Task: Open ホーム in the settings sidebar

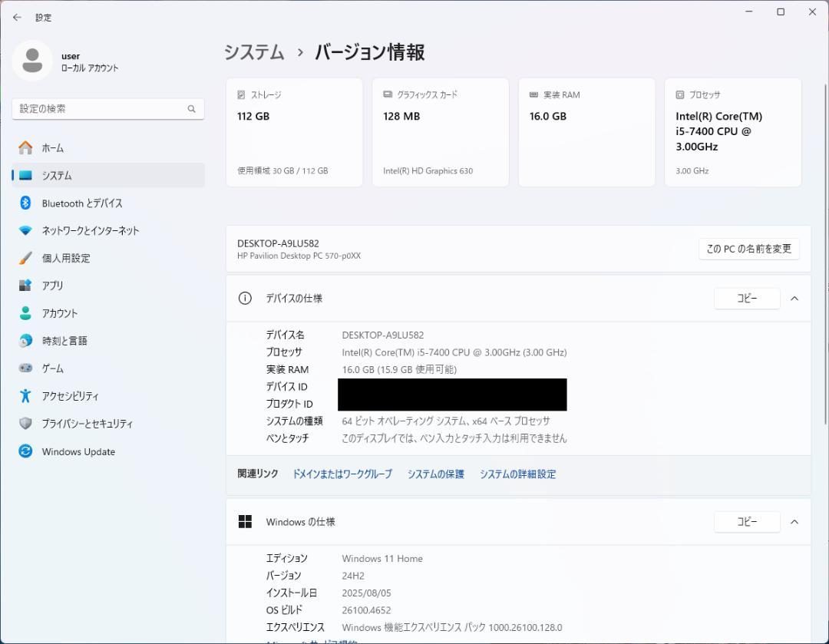Action: pyautogui.click(x=108, y=148)
